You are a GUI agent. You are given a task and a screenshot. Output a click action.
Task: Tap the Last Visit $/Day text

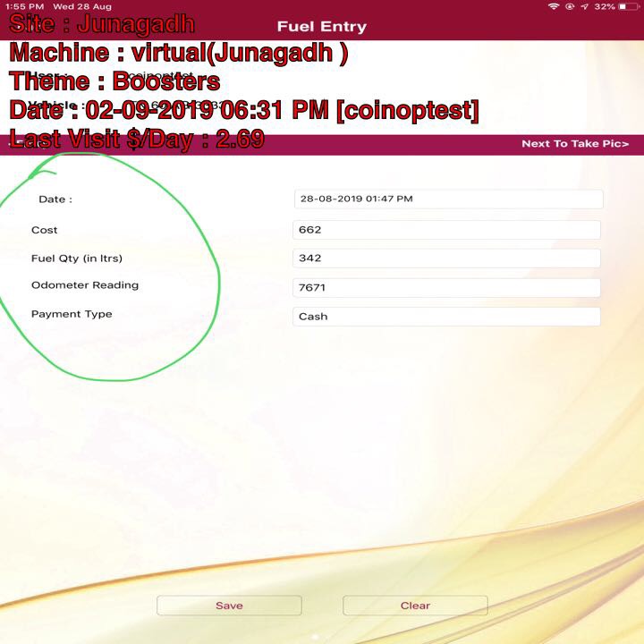(136, 140)
